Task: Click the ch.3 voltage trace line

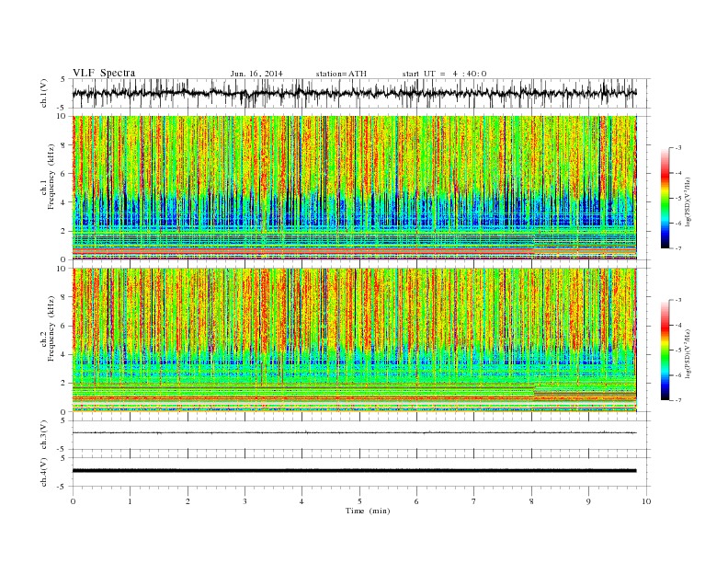Action: [x=354, y=433]
